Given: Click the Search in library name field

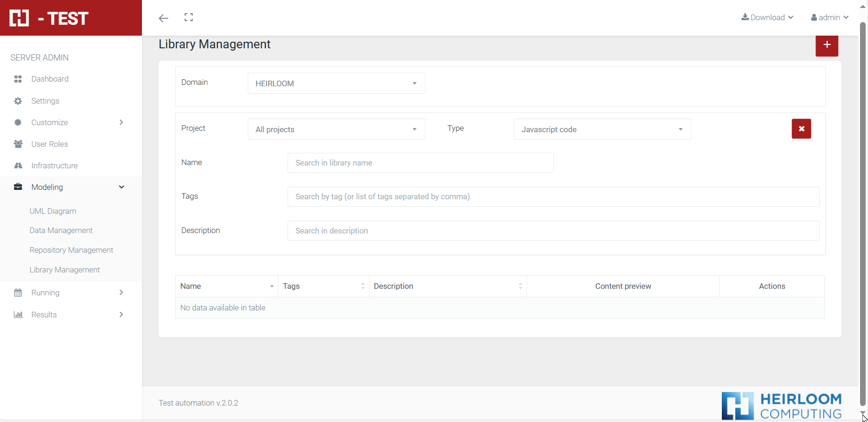Looking at the screenshot, I should pos(420,163).
